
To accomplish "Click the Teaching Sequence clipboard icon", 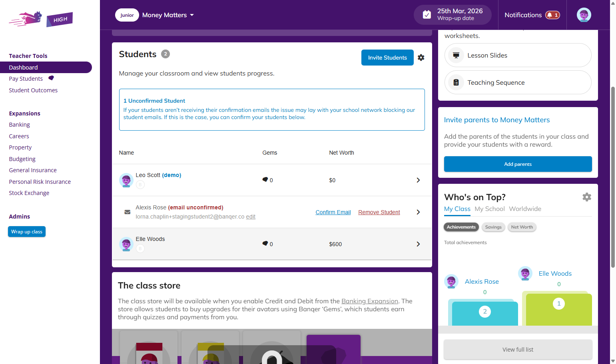I will point(456,82).
